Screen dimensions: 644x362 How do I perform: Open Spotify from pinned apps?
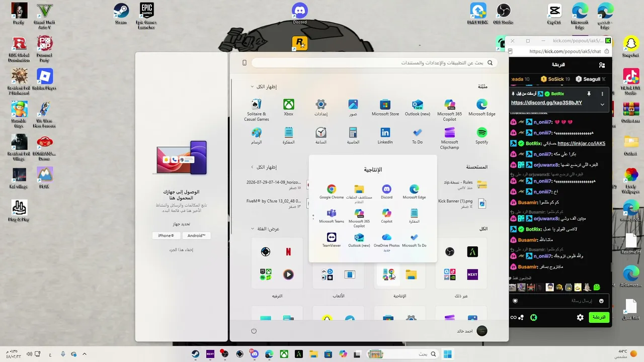[482, 136]
